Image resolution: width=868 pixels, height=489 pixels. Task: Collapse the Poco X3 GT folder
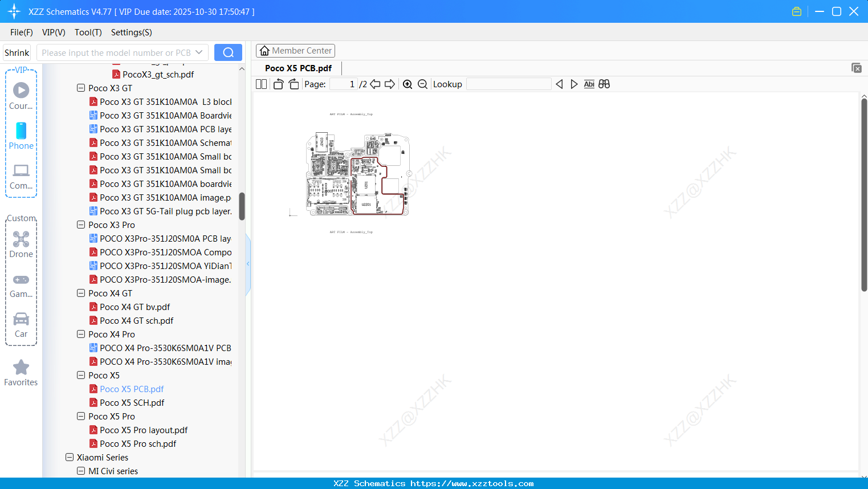[x=81, y=88]
